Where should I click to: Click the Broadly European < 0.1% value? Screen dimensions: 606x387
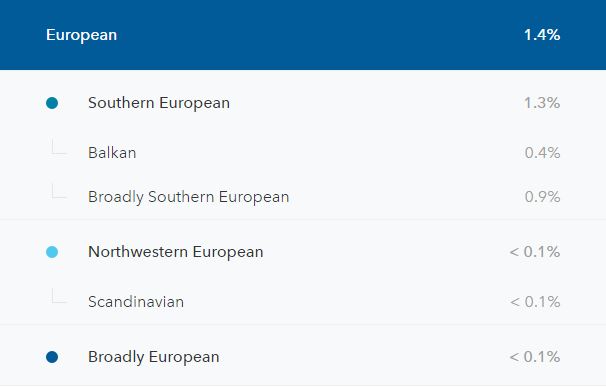[x=535, y=357]
